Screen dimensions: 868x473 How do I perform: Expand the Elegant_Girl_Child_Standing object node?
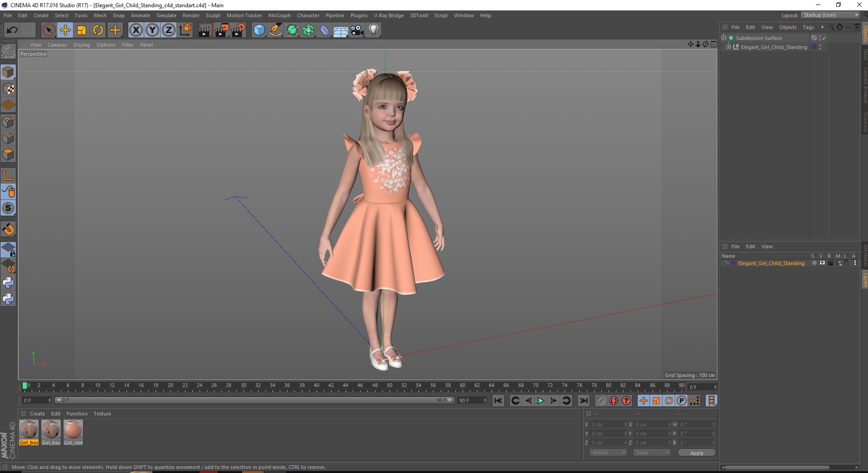tap(729, 47)
